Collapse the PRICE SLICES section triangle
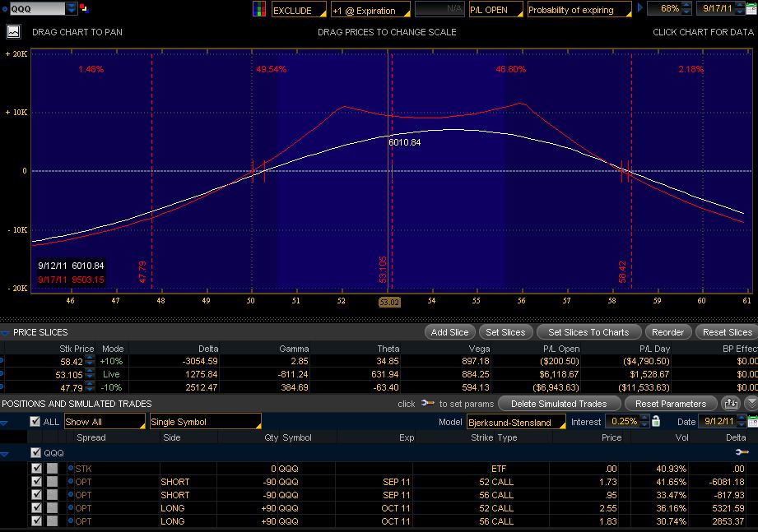 5,332
